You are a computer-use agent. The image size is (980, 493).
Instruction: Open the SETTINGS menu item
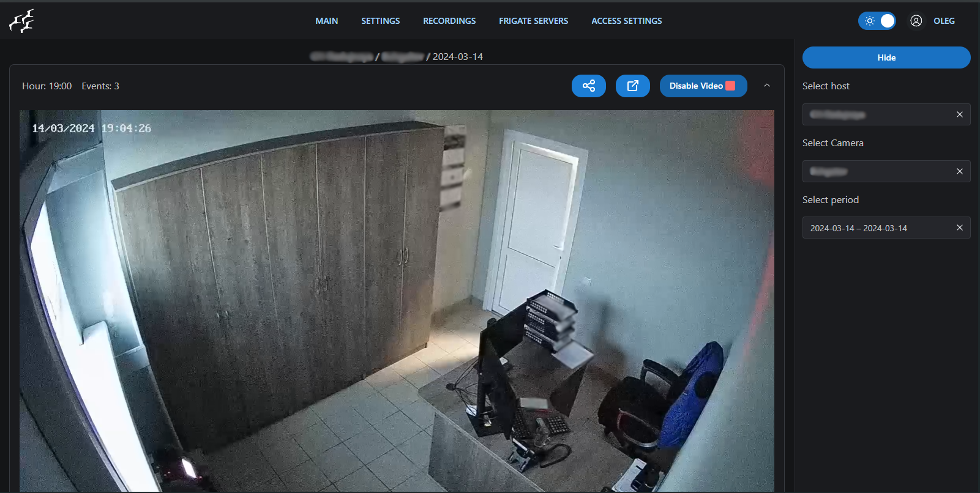(x=380, y=21)
